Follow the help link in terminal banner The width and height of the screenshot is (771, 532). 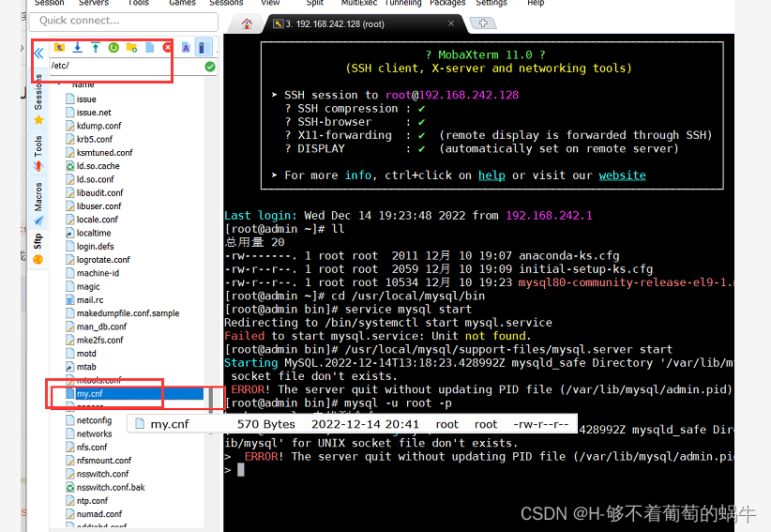491,175
